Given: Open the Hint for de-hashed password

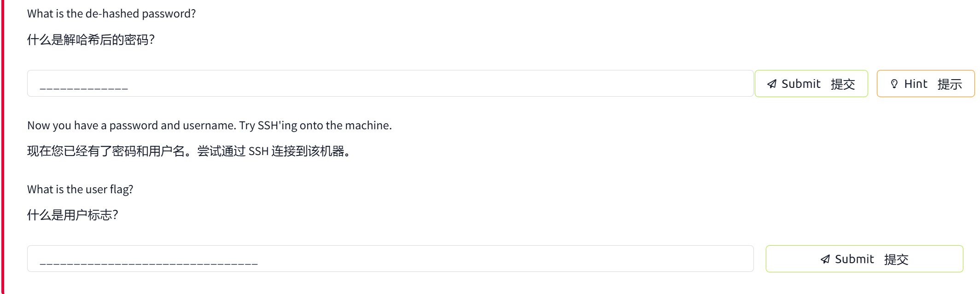Looking at the screenshot, I should point(925,84).
